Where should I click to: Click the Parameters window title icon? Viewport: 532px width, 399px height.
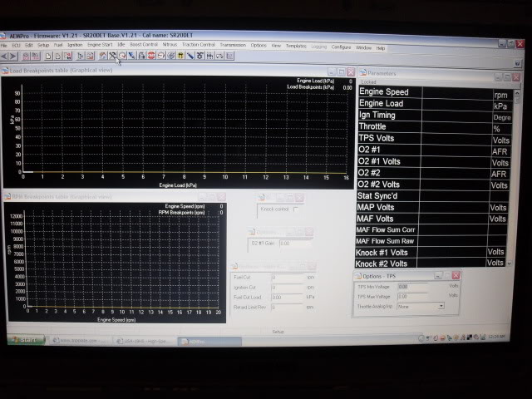click(363, 72)
